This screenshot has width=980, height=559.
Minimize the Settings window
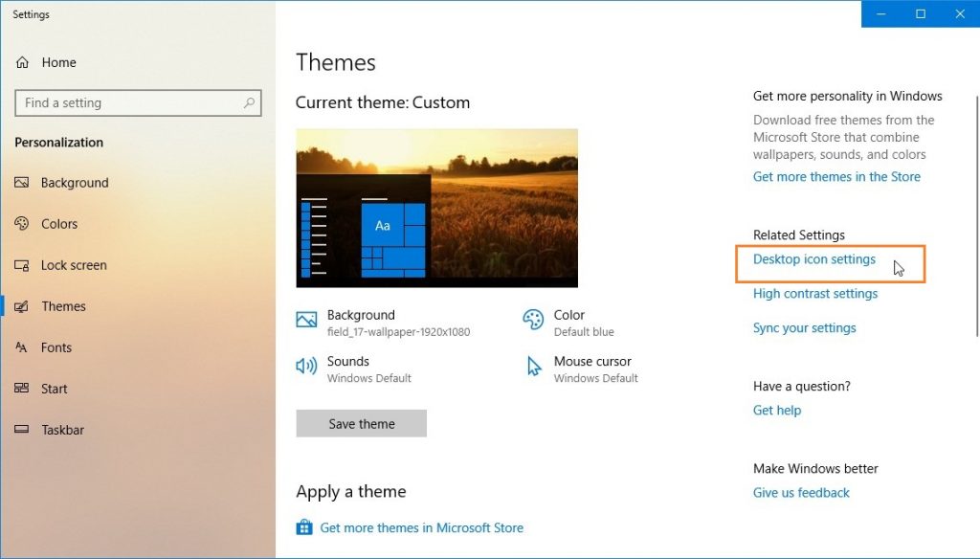pos(881,13)
